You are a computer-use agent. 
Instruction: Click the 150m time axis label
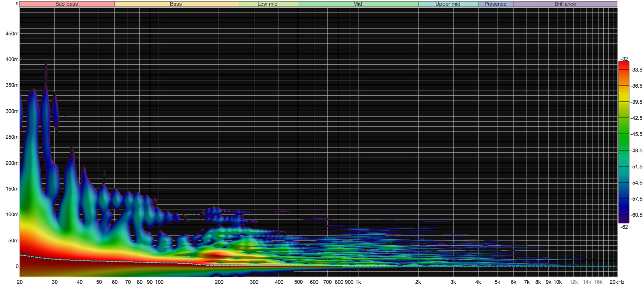(12, 189)
